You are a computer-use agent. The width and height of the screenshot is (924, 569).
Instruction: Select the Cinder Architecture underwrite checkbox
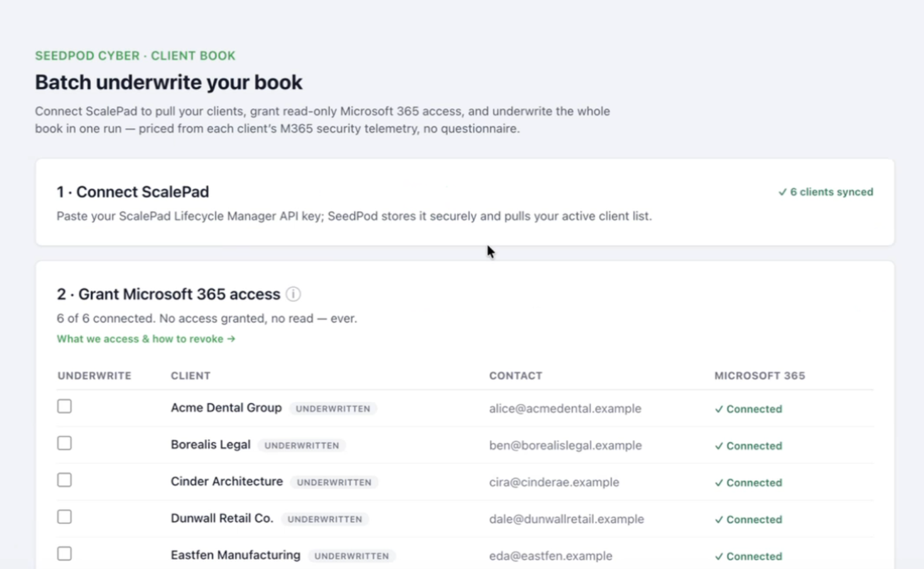tap(65, 480)
